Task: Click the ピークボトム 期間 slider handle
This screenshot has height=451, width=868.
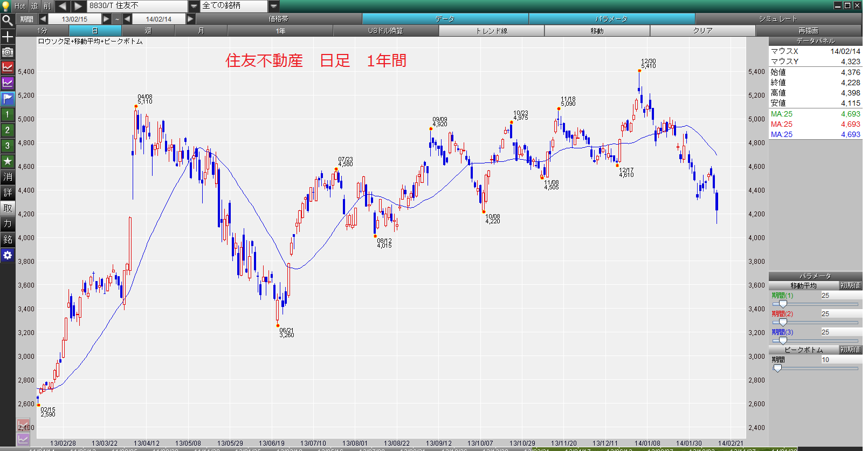Action: (x=777, y=368)
